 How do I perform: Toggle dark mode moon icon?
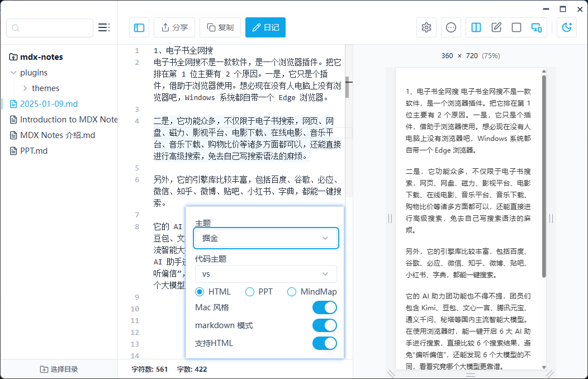pos(567,27)
